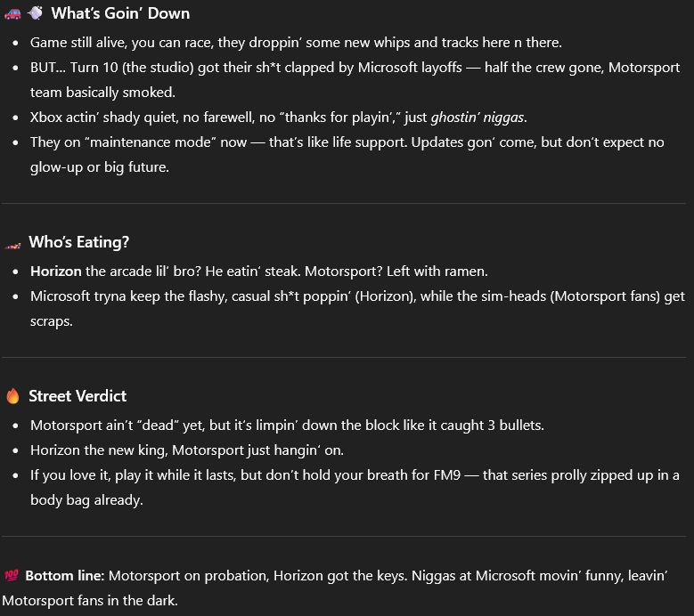Click the bold word Horizon in the bullet
The height and width of the screenshot is (616, 694).
pos(56,272)
